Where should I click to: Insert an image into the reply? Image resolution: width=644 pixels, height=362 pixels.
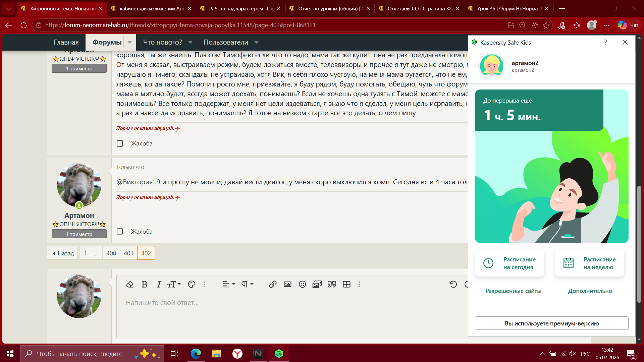[x=287, y=284]
